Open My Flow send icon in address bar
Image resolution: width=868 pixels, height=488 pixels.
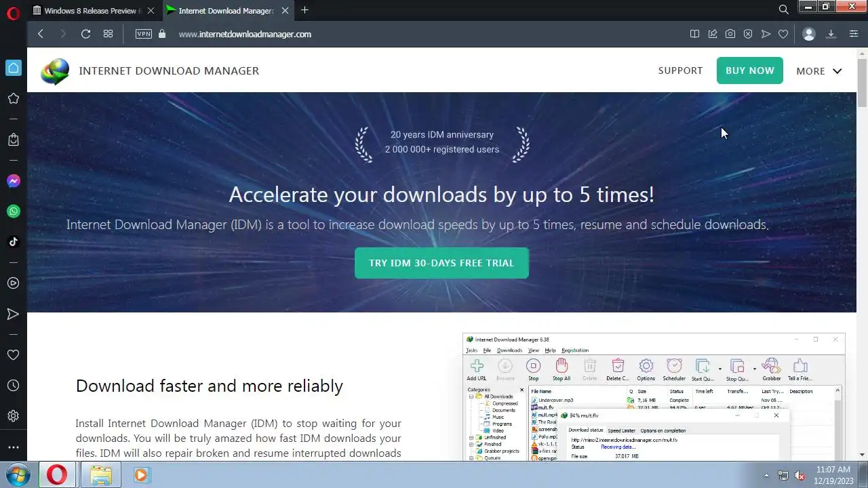(766, 34)
